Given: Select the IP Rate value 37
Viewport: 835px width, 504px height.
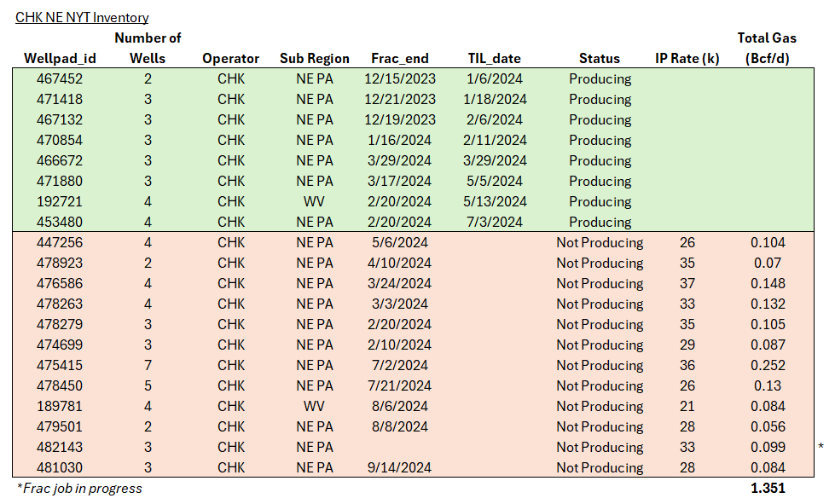Looking at the screenshot, I should (x=687, y=283).
